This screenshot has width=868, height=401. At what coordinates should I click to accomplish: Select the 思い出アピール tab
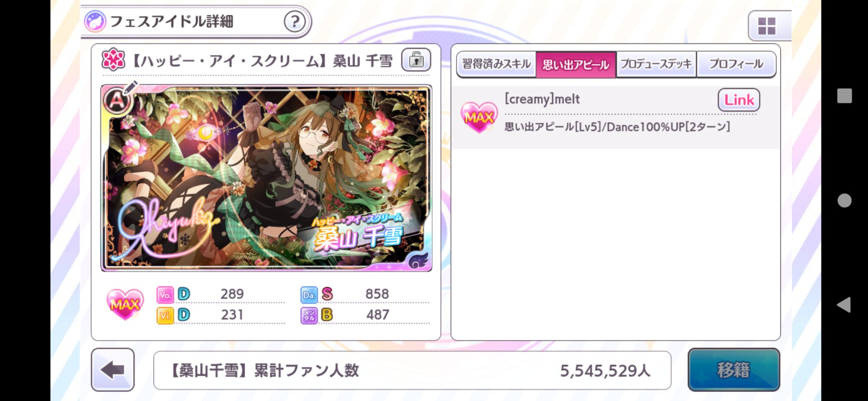click(576, 64)
